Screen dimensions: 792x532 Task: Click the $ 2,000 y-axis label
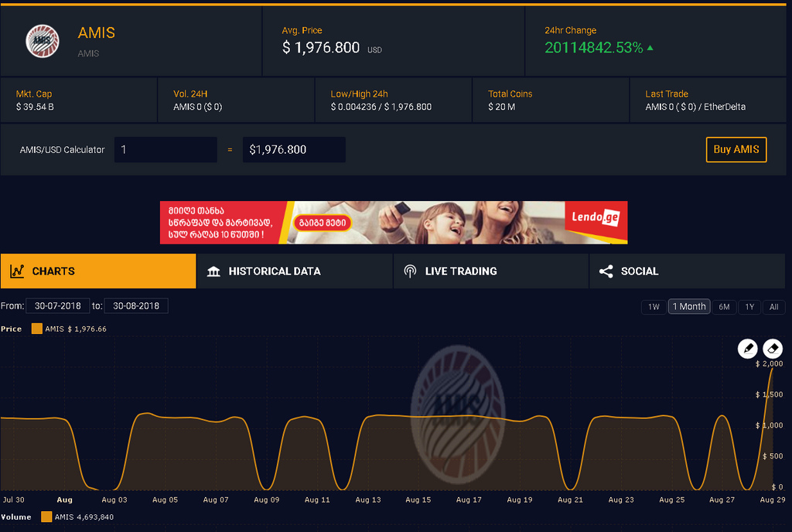point(770,363)
